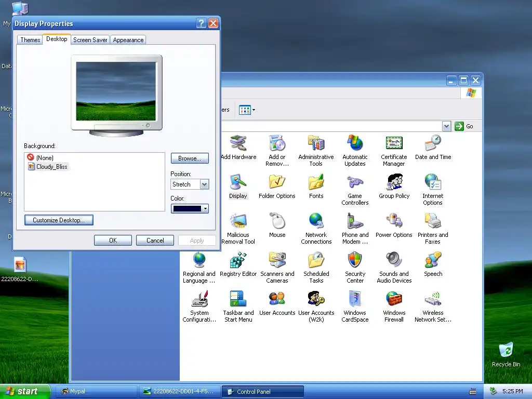Open the Start menu
The image size is (532, 399).
pos(25,391)
